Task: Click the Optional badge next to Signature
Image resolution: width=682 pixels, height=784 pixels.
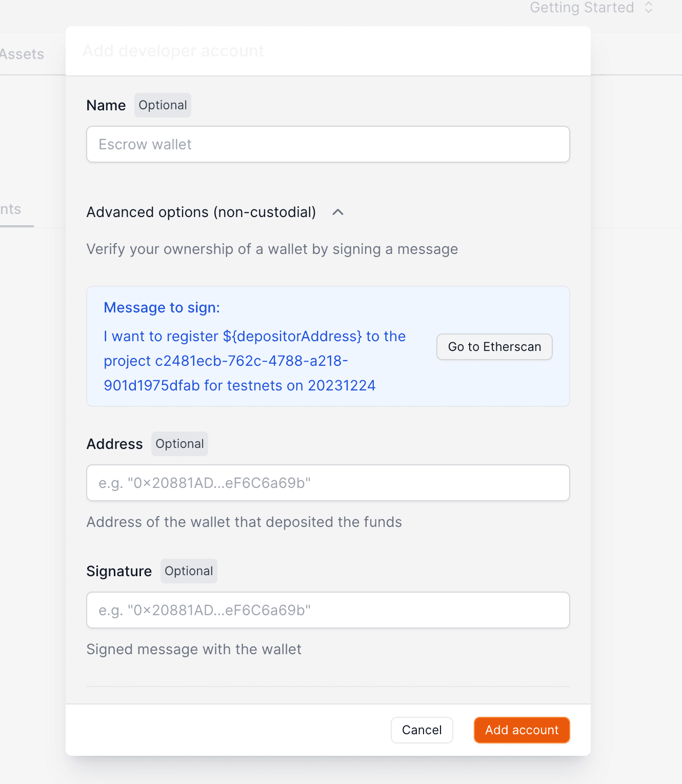Action: pyautogui.click(x=189, y=571)
